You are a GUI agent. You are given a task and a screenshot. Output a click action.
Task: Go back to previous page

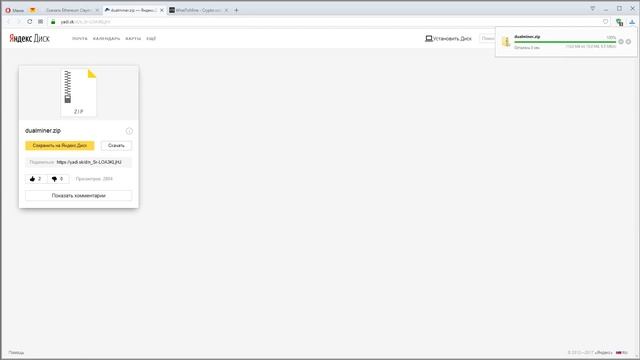click(9, 22)
